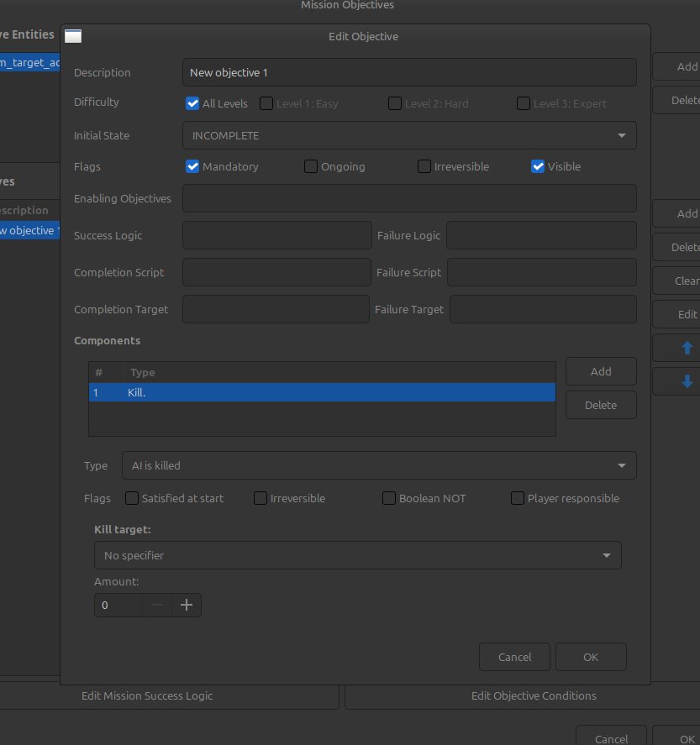
Task: Expand the component Type dropdown
Action: point(378,465)
